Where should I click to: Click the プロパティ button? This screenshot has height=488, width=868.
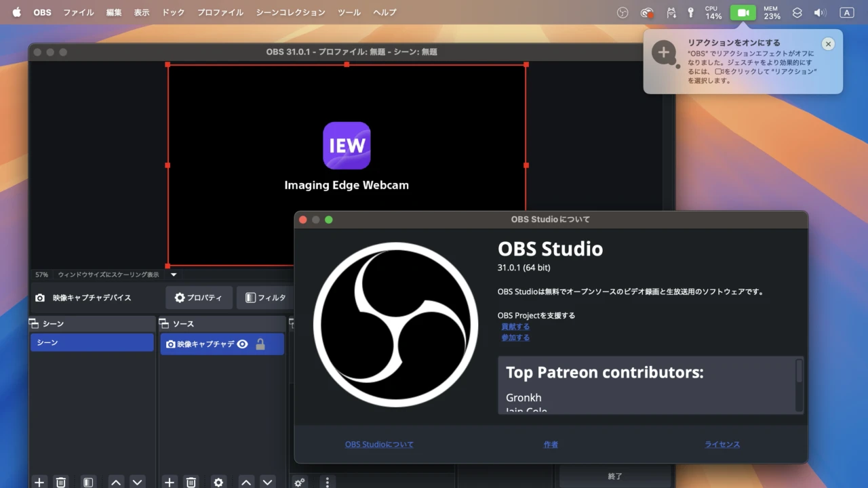199,298
